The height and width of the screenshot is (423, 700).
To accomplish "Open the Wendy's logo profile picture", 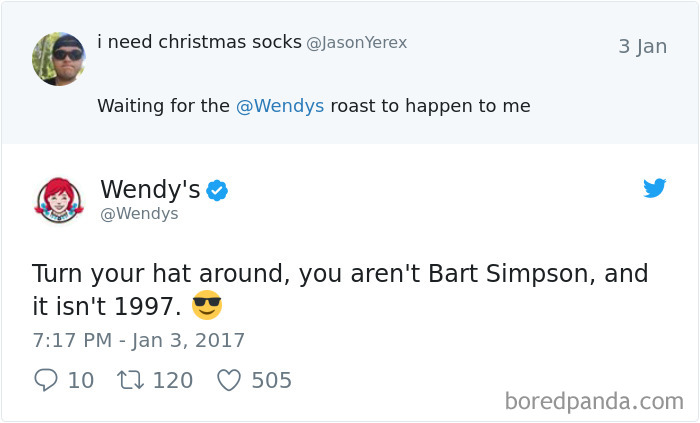I will pyautogui.click(x=59, y=199).
